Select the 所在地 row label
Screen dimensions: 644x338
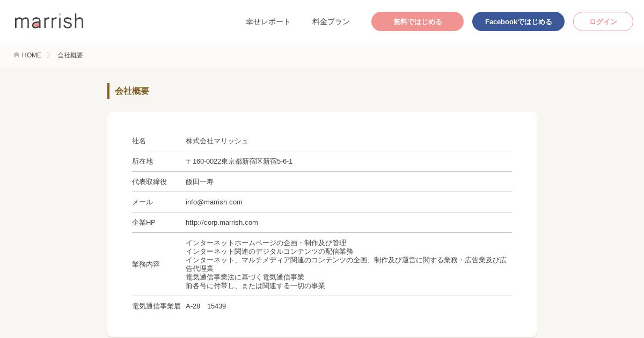142,161
